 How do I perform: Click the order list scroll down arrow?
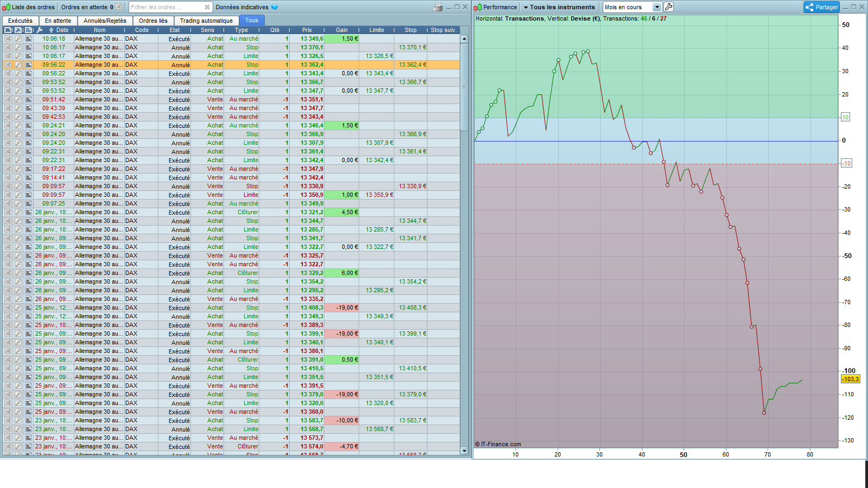pyautogui.click(x=464, y=451)
